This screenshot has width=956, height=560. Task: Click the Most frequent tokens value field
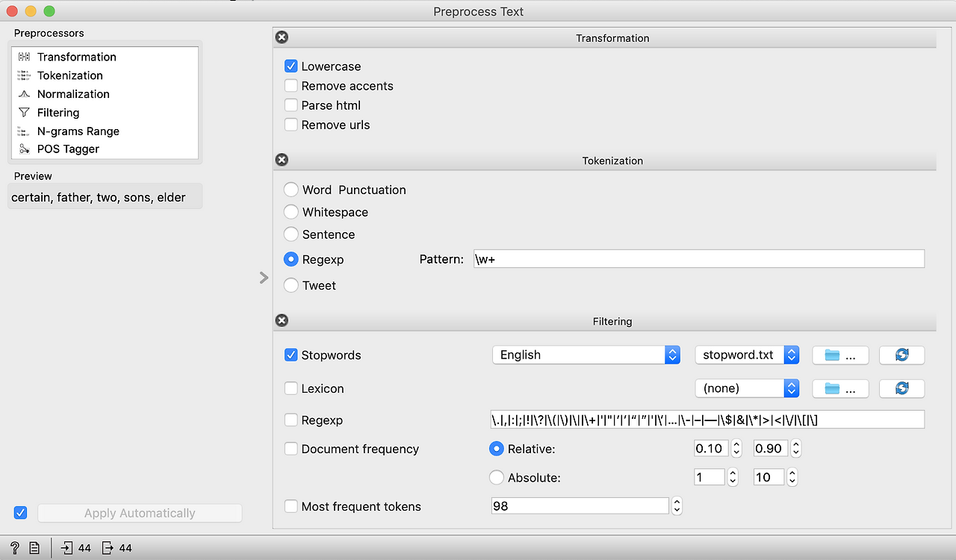(x=580, y=506)
